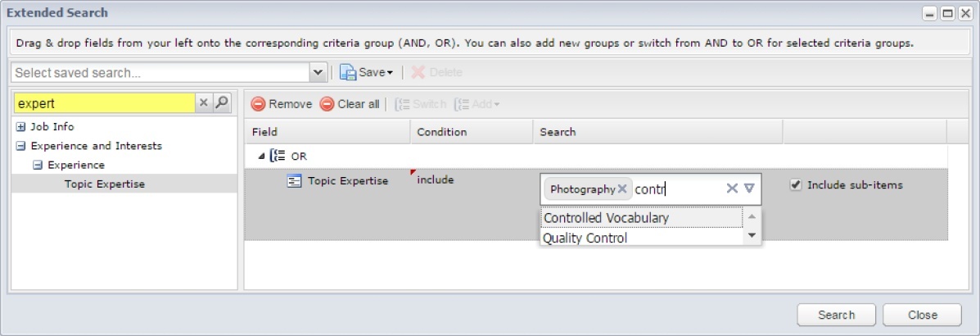The height and width of the screenshot is (336, 980).
Task: Open the saved search dropdown arrow
Action: tap(318, 73)
